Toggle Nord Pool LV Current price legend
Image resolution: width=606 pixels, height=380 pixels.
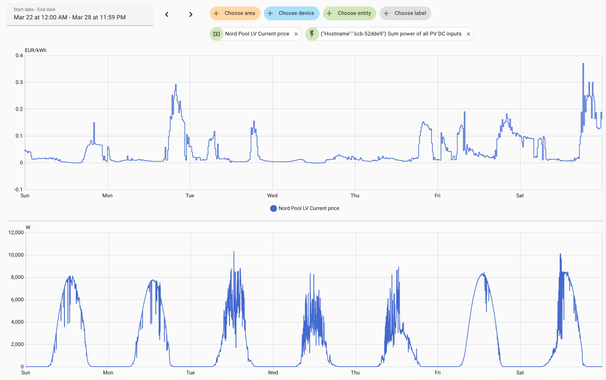305,208
